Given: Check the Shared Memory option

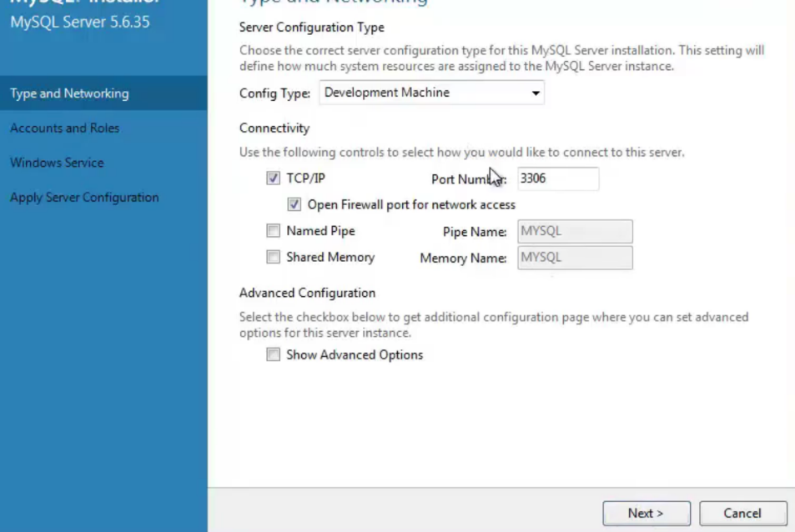Looking at the screenshot, I should pyautogui.click(x=274, y=258).
